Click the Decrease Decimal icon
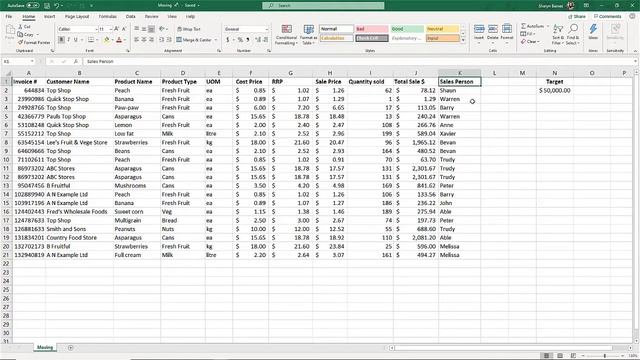Viewport: 640px width, 360px height. click(265, 40)
